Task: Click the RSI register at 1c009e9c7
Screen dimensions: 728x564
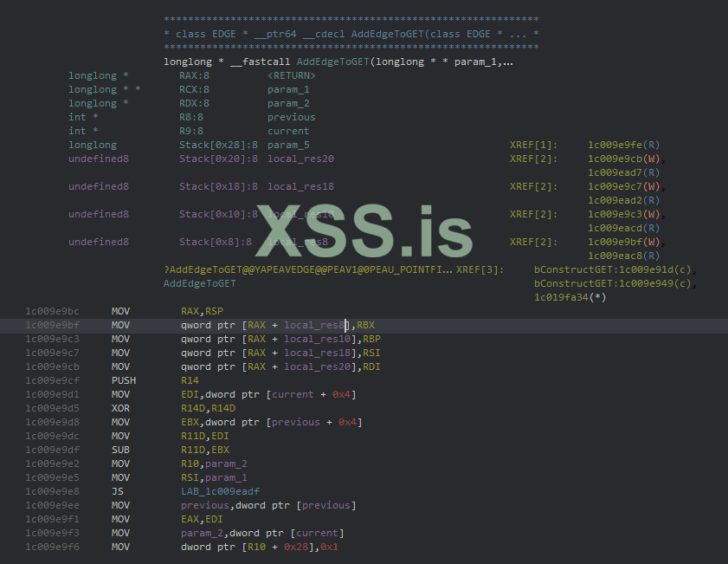Action: coord(371,353)
